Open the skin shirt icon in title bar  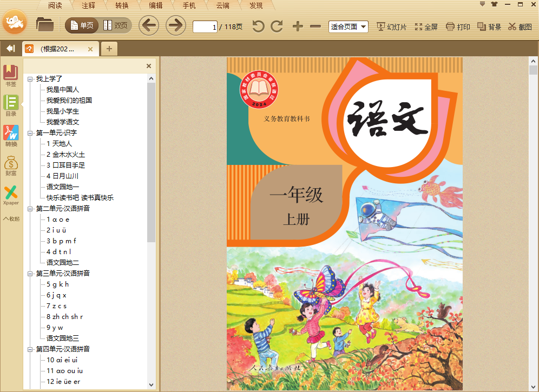494,4
